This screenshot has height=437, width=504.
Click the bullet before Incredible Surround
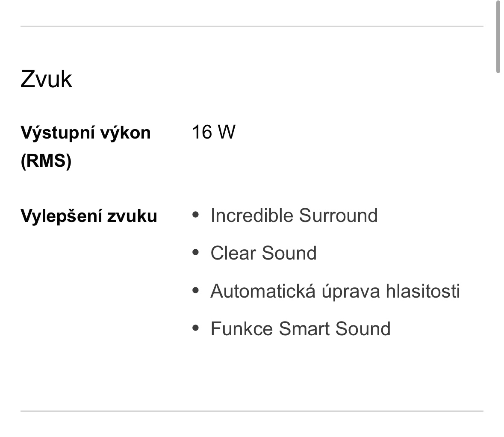click(x=196, y=215)
